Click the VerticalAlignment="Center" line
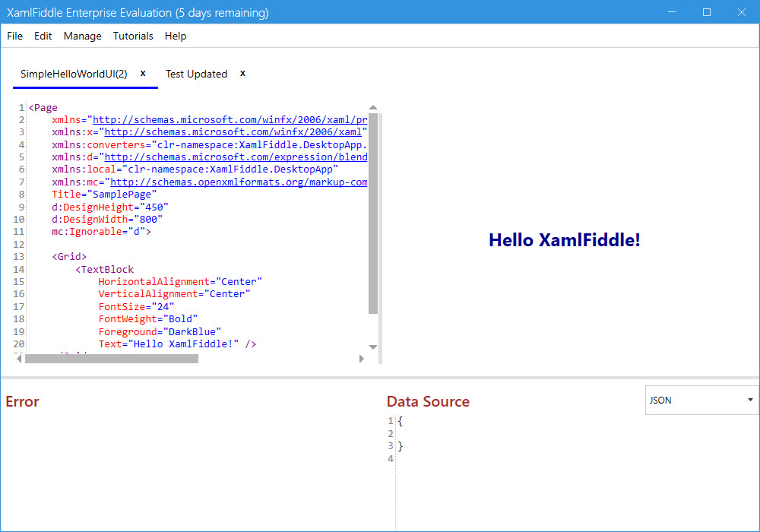Viewport: 760px width, 532px height. (174, 293)
